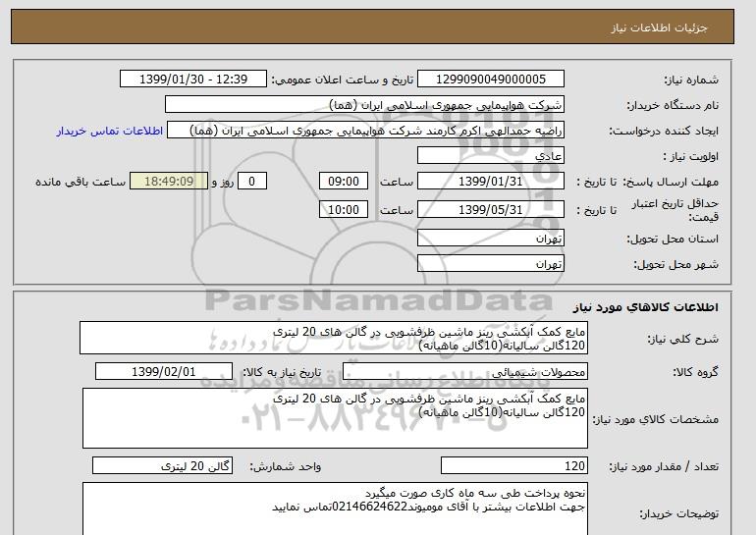Viewport: 756px width, 535px height.
Task: Select the delivery province field تهران
Action: 490,239
